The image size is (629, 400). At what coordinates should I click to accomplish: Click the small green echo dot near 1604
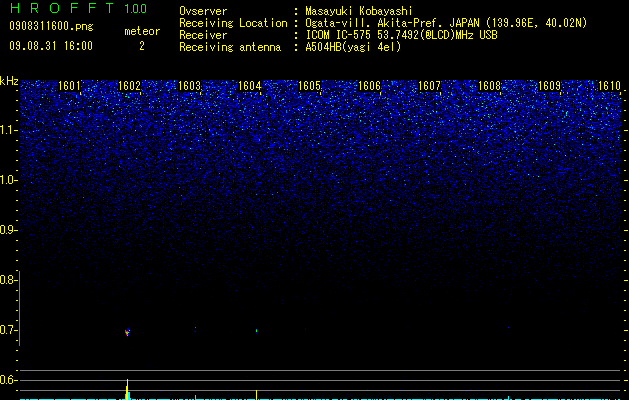(256, 331)
